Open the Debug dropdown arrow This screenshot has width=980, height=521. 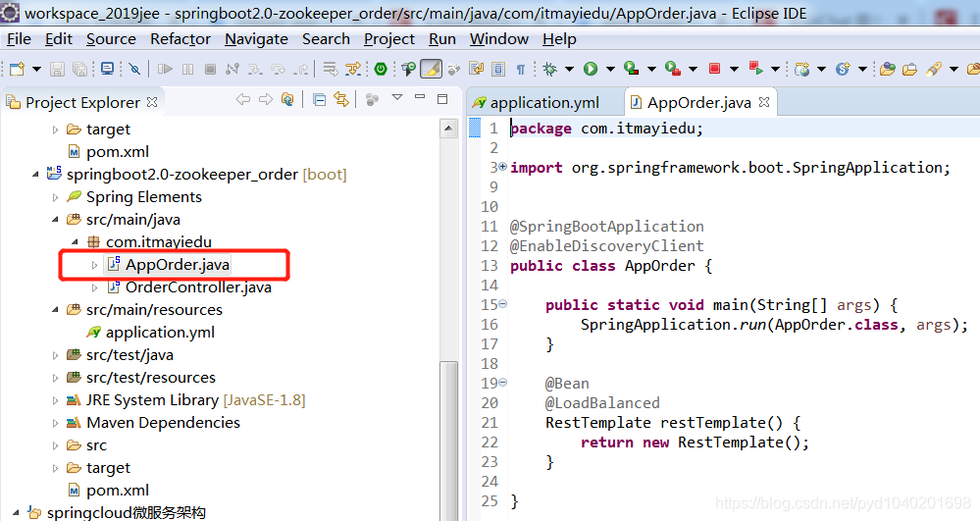click(x=569, y=69)
